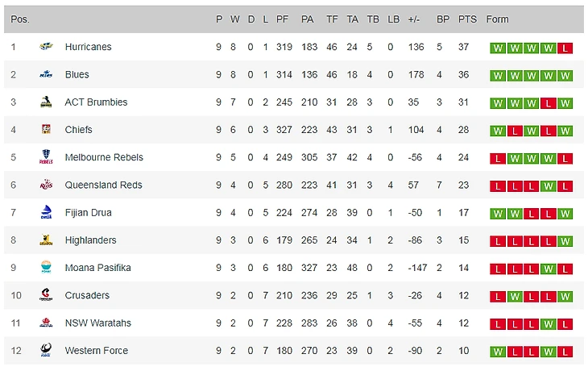
Task: Open the NSW Waratahs team link
Action: (x=97, y=323)
